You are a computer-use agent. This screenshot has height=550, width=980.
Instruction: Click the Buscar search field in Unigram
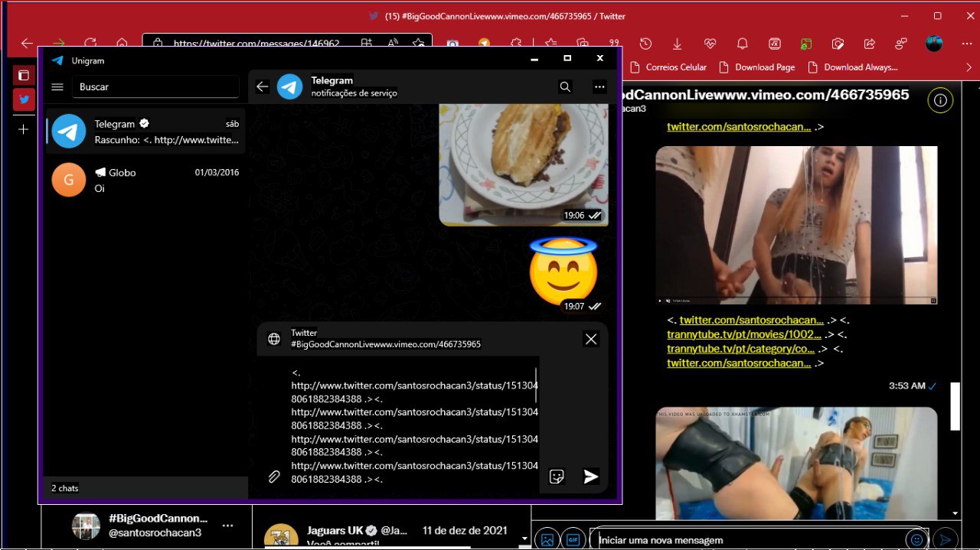[155, 87]
